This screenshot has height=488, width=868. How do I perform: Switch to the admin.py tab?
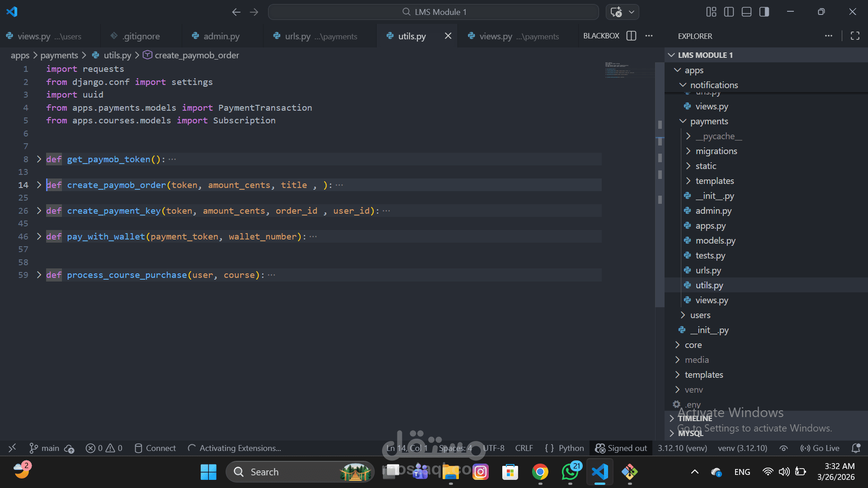tap(221, 36)
